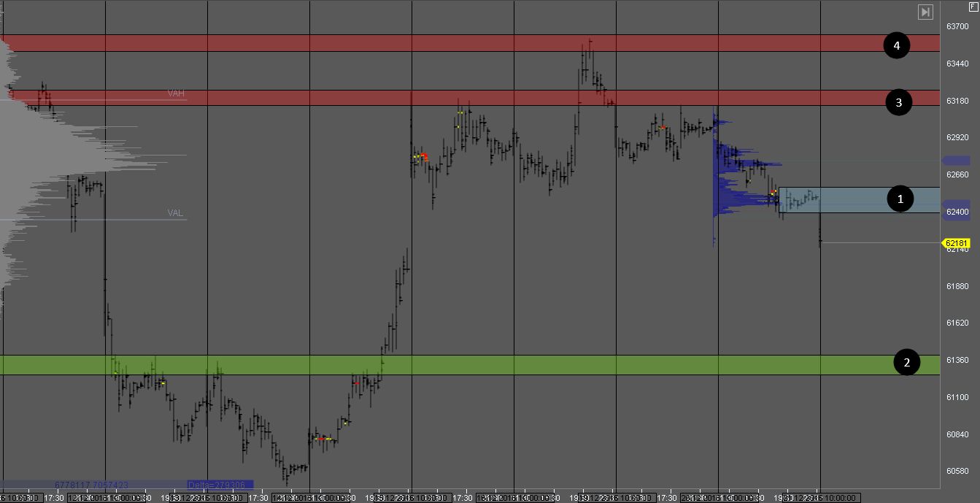Click the black circle marker numbered 1

(900, 199)
